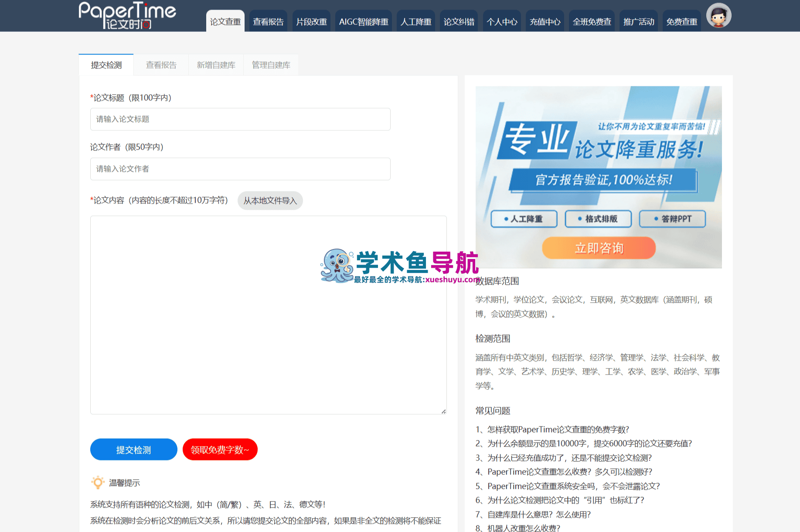Click the 人工降重 button in the banner
Image resolution: width=800 pixels, height=532 pixels.
[524, 219]
